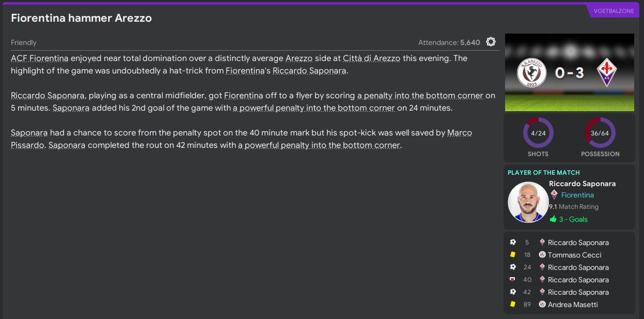This screenshot has width=644, height=319.
Task: Click the missed penalty icon at 40 minutes
Action: (x=513, y=280)
